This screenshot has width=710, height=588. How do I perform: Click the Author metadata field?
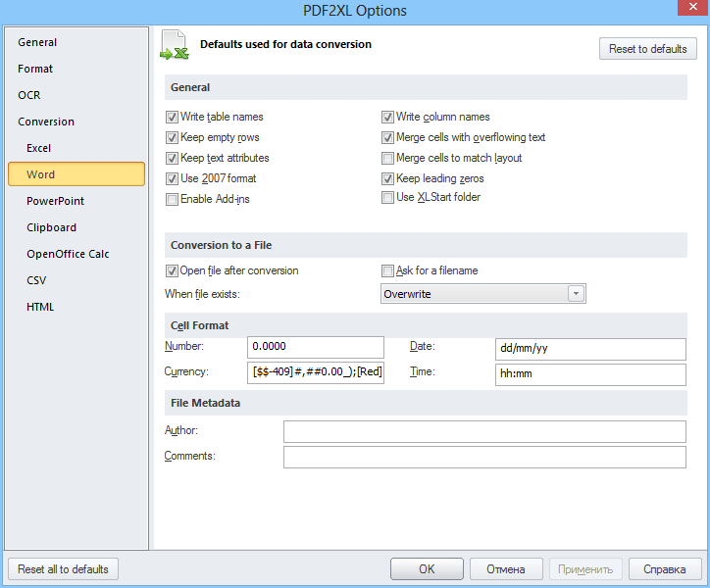pos(484,431)
